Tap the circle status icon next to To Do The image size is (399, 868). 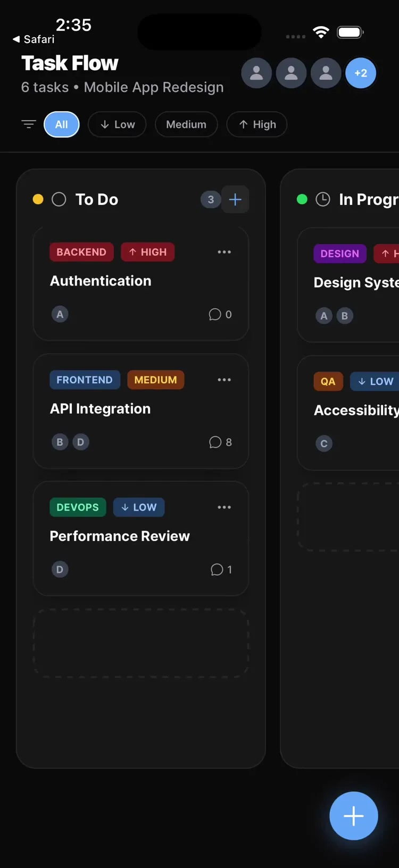click(x=59, y=199)
